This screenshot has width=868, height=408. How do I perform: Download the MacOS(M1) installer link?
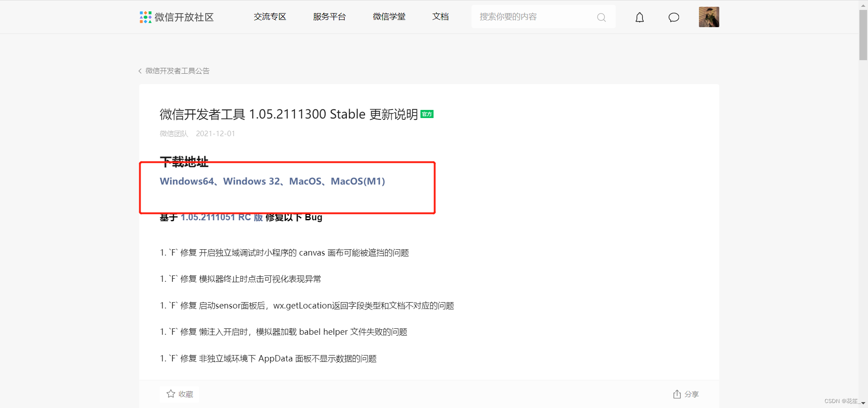(x=358, y=181)
